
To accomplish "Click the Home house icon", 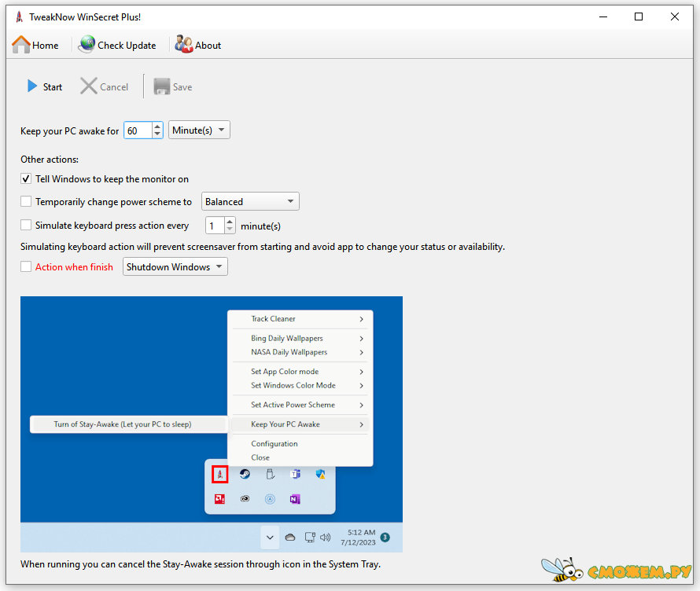I will pyautogui.click(x=21, y=45).
